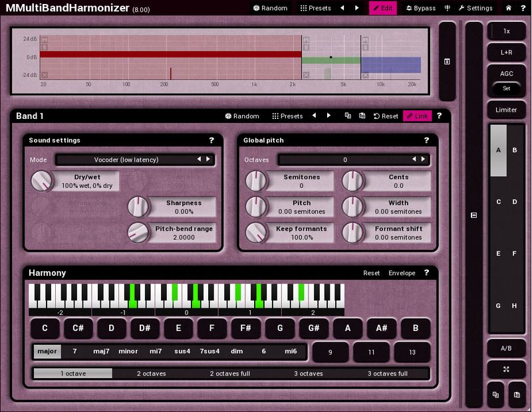532x412 pixels.
Task: Select next Band 1 preset
Action: [329, 116]
